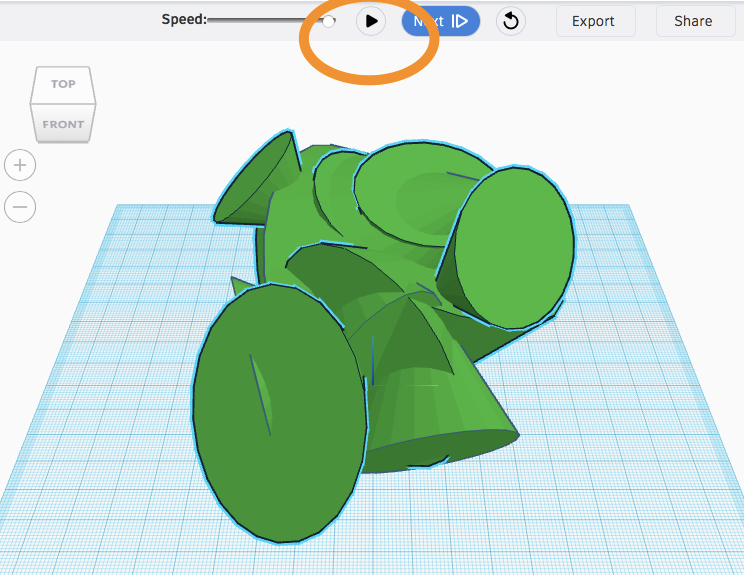Zoom out with the minus icon
Screen dimensions: 744x575
[20, 207]
